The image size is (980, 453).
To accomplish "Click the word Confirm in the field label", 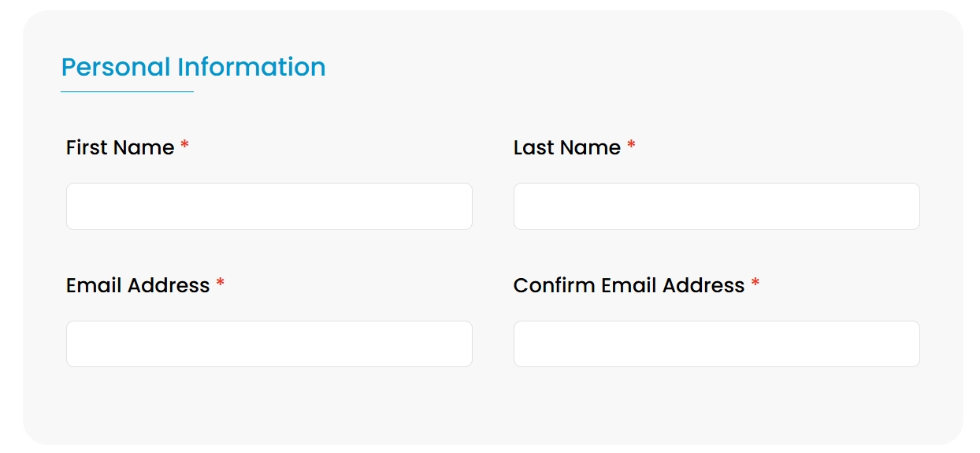I will 555,285.
